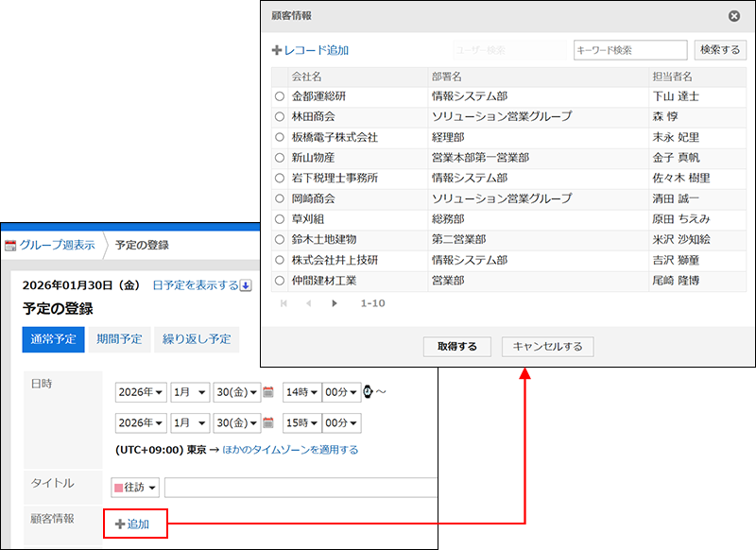This screenshot has height=550, width=756.
Task: Open end day dropdown in second row
Action: pyautogui.click(x=237, y=422)
